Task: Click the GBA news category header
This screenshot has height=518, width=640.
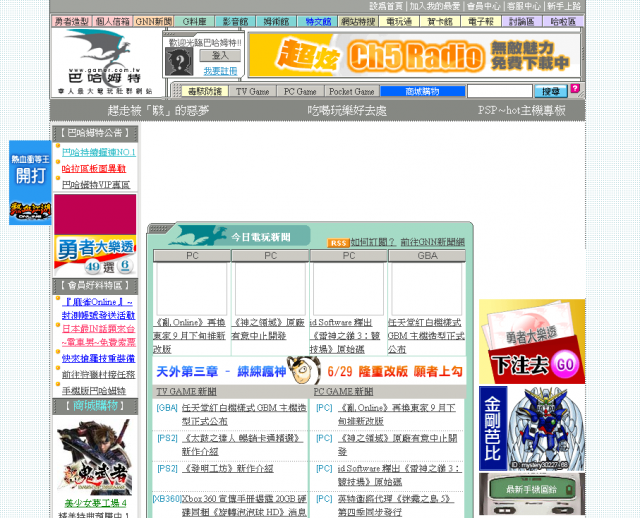Action: [427, 256]
